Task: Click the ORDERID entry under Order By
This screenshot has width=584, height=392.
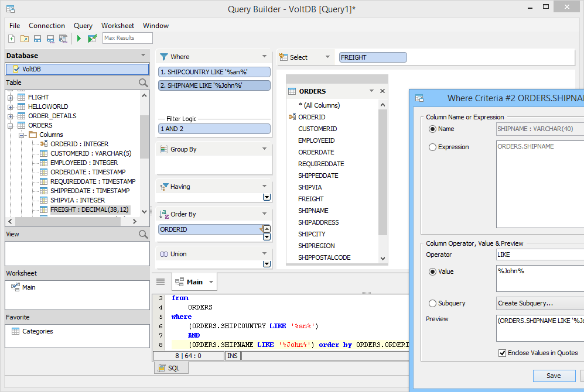Action: pos(209,229)
